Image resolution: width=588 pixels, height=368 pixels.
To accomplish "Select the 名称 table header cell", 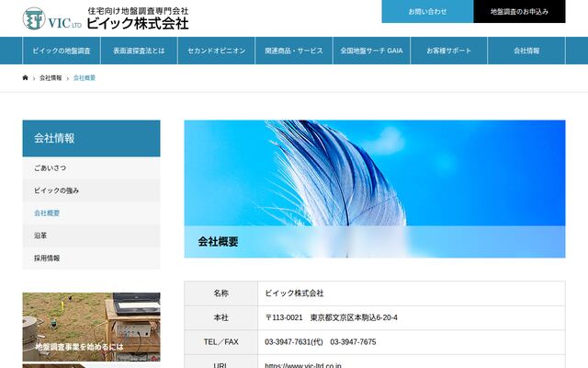I will click(x=220, y=293).
